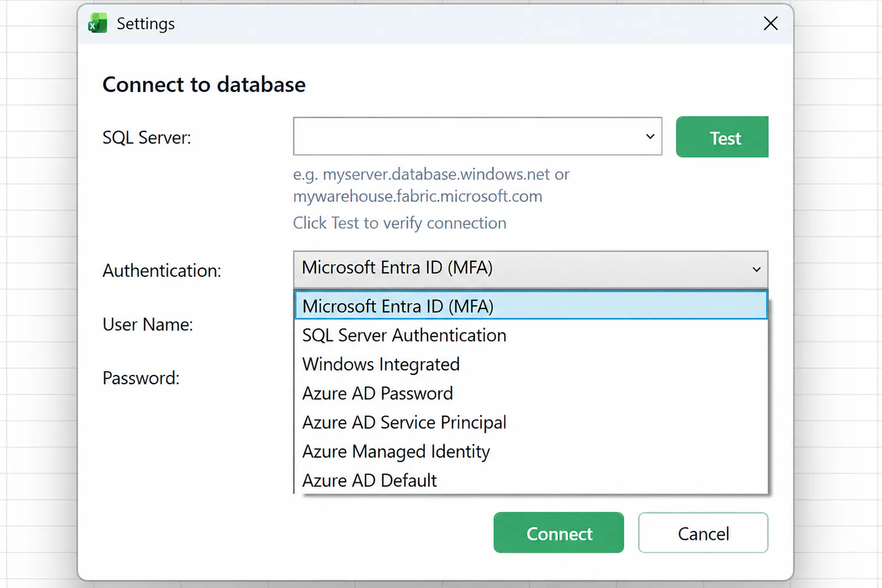The width and height of the screenshot is (882, 588).
Task: Click the 'Click Test to verify connection' hint
Action: tap(400, 223)
